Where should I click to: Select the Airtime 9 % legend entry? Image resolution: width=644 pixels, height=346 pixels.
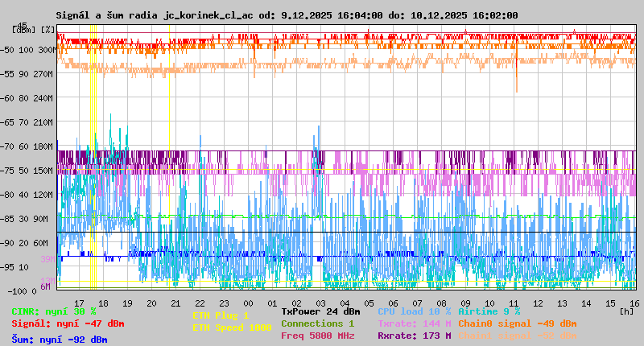pyautogui.click(x=489, y=311)
